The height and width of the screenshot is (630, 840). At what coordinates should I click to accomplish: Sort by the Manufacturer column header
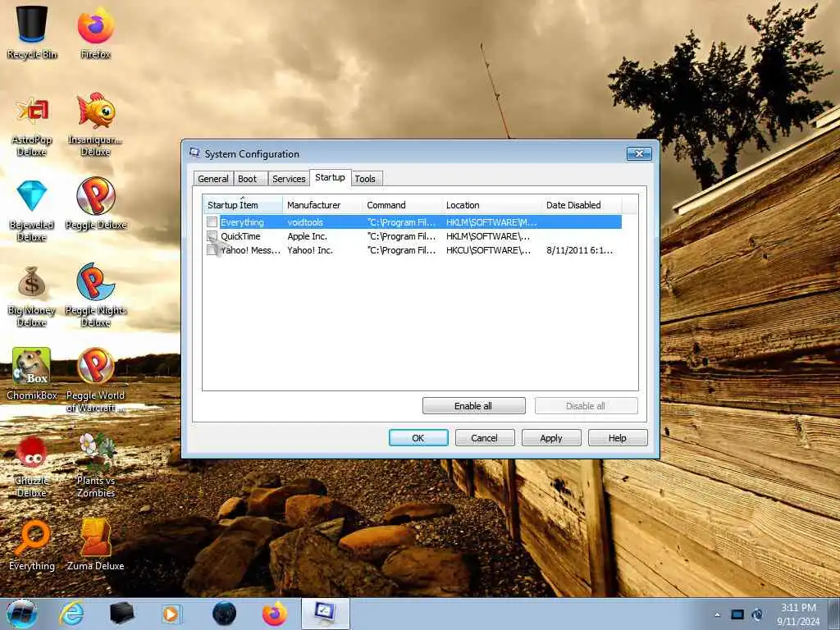click(x=322, y=204)
